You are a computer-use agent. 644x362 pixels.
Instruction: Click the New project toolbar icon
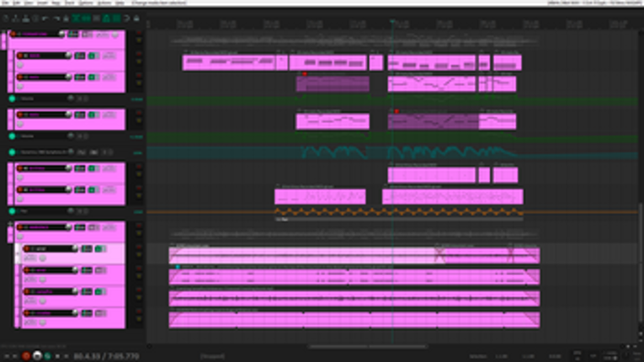pos(6,19)
